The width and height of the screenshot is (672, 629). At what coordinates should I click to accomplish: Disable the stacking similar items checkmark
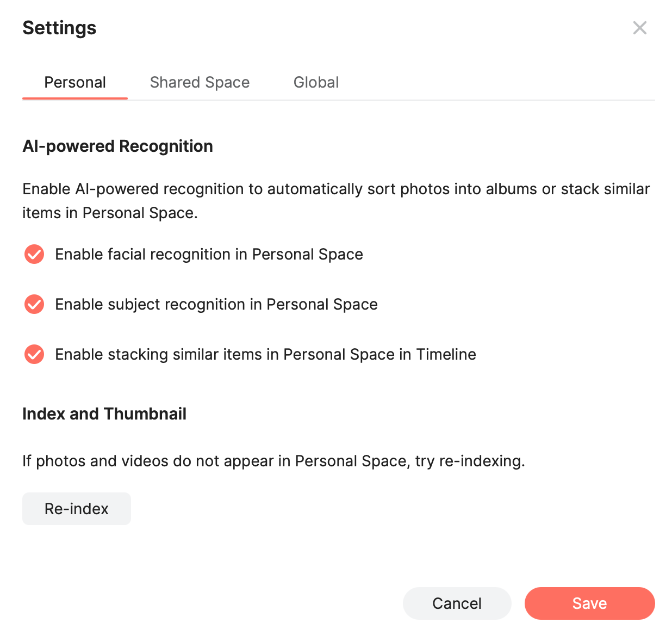pos(34,354)
